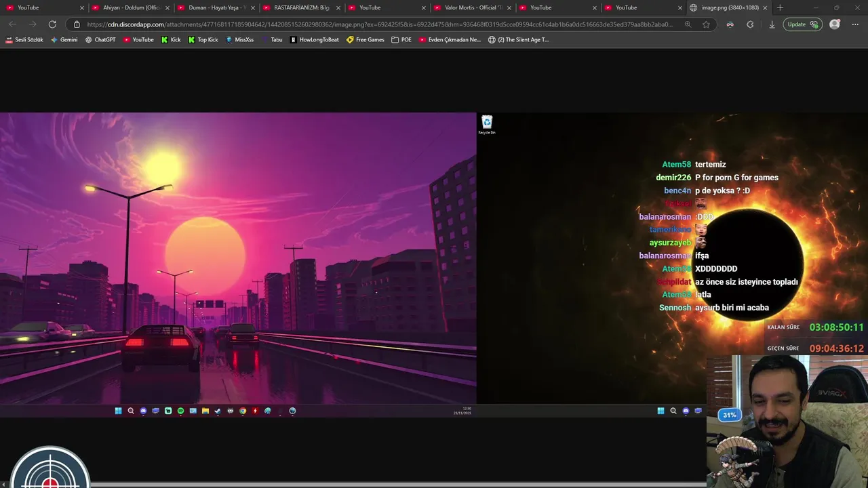Go back to the previous page
868x488 pixels.
12,24
